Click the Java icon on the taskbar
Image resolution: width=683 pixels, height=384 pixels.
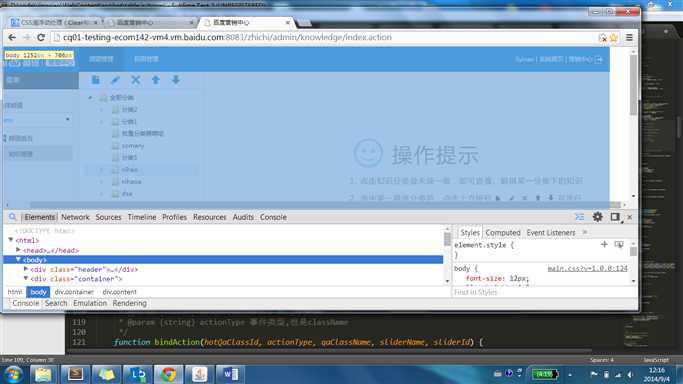pyautogui.click(x=199, y=374)
